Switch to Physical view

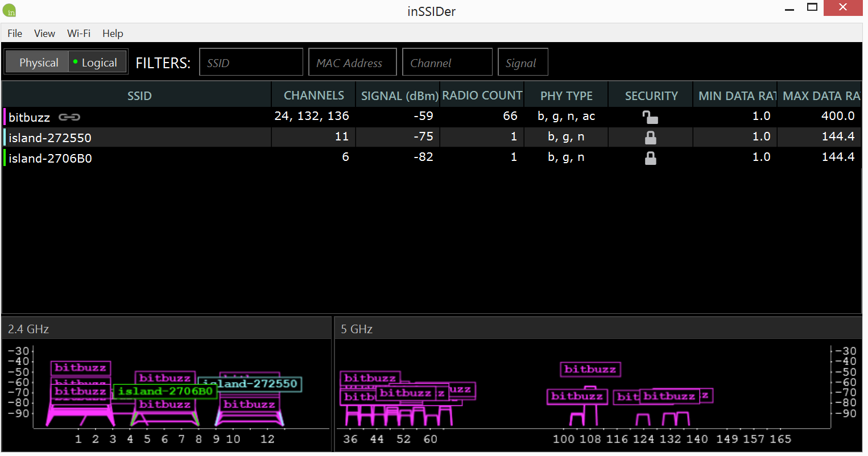tap(37, 62)
